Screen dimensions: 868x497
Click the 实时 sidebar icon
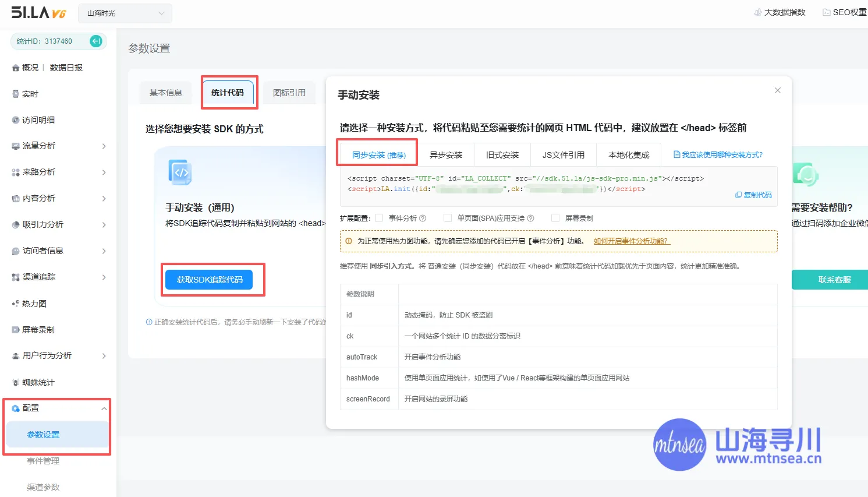click(x=16, y=94)
